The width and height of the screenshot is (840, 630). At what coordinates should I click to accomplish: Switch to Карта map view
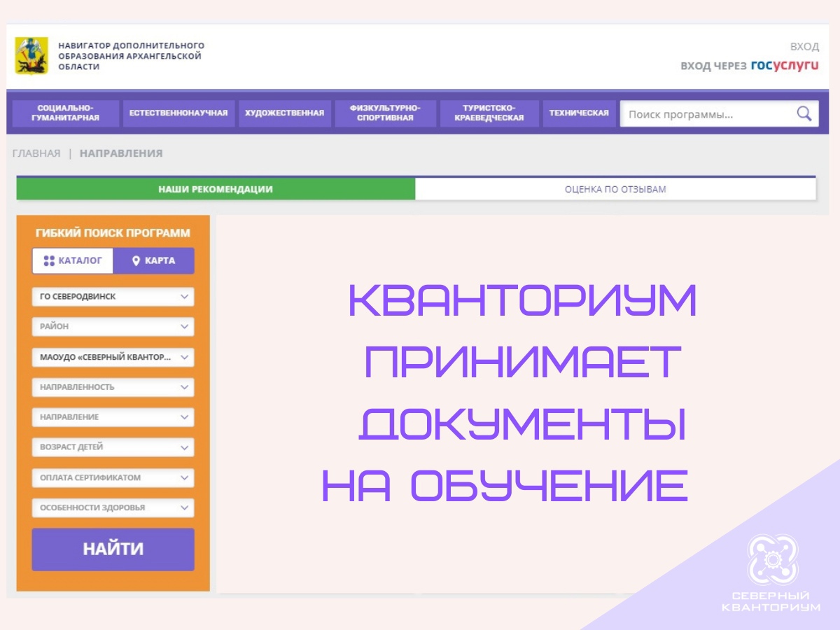[x=154, y=260]
